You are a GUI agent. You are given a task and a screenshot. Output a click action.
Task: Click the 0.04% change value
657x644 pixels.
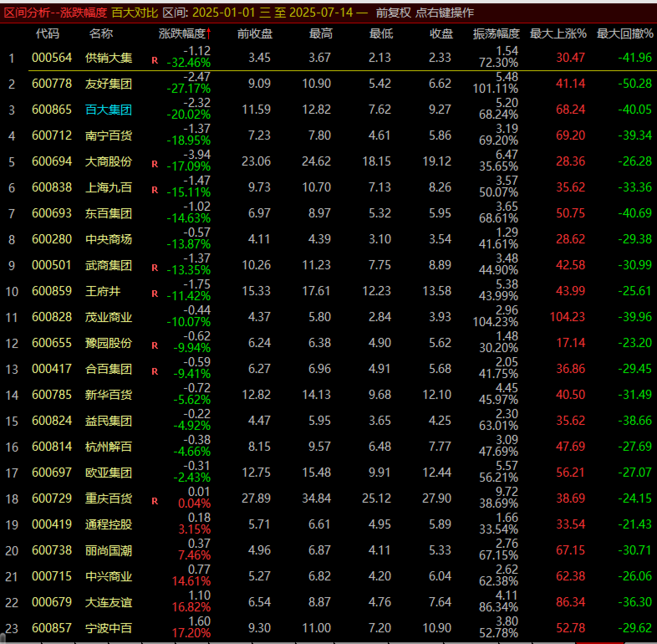[194, 504]
